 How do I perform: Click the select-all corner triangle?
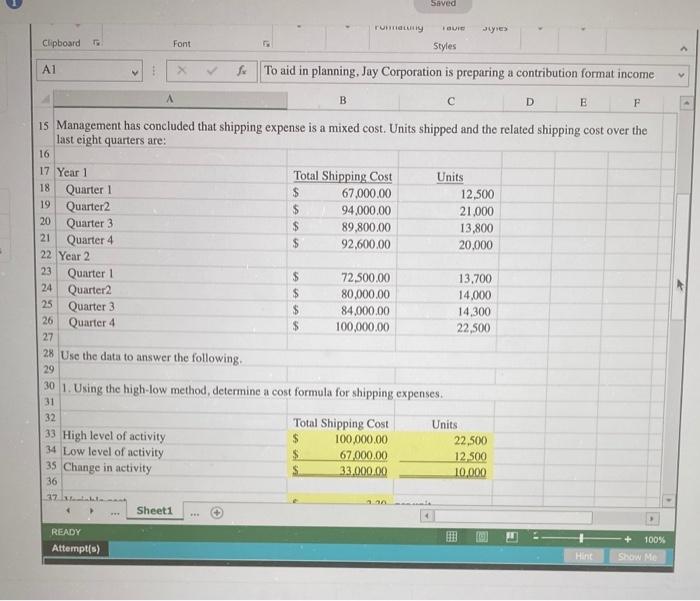[x=46, y=99]
